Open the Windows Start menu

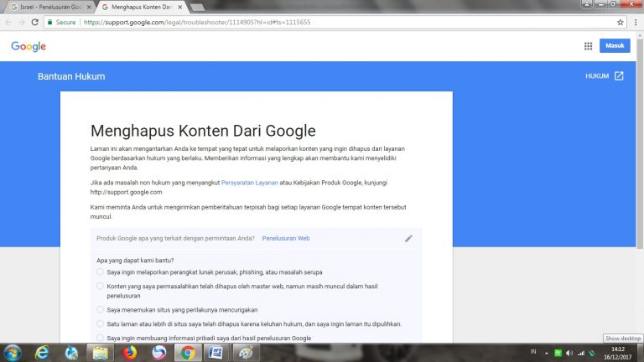pyautogui.click(x=13, y=352)
